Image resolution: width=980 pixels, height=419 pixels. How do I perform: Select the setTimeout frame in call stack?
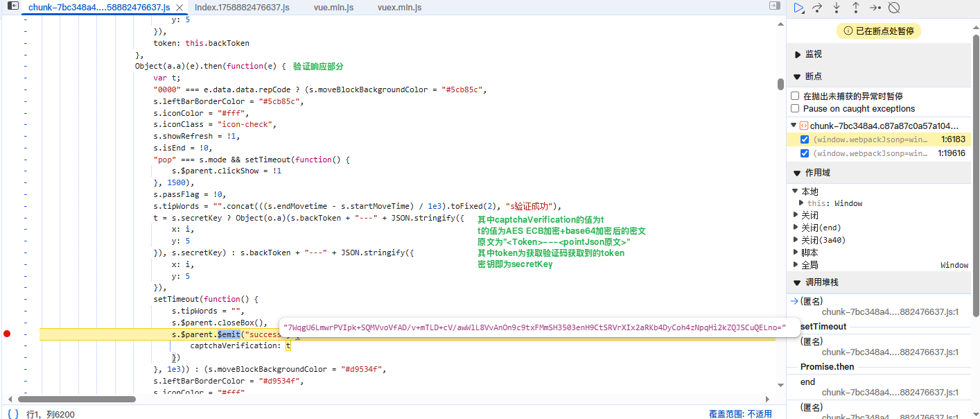822,326
